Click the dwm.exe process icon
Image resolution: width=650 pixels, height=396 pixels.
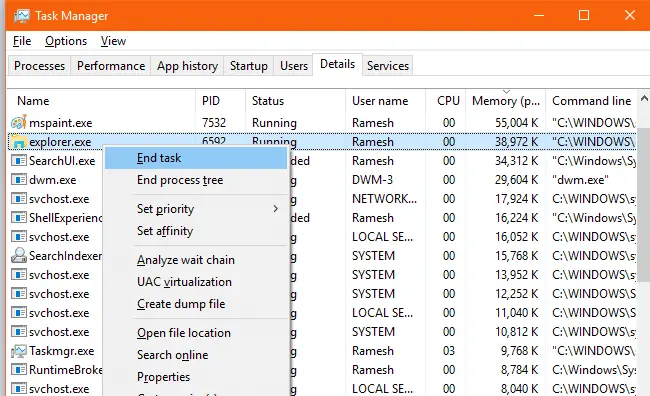tap(19, 180)
